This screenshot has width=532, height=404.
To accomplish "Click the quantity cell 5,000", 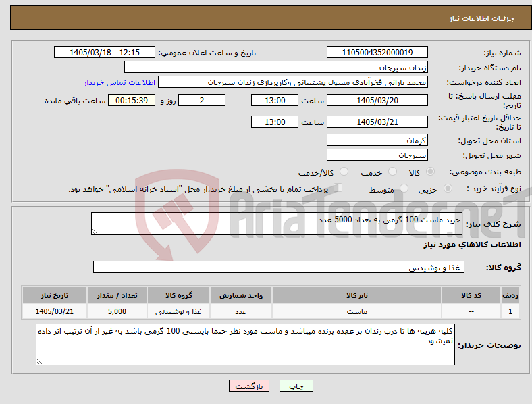I will 117,311.
